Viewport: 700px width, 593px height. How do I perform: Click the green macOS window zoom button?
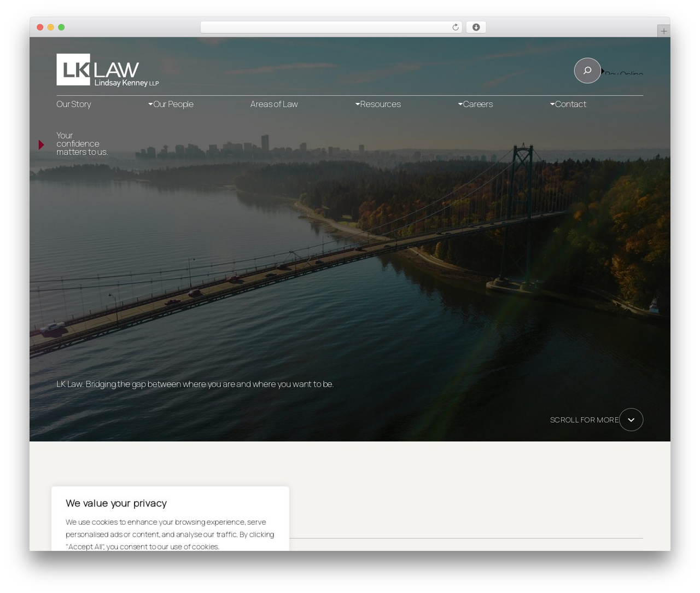[61, 27]
